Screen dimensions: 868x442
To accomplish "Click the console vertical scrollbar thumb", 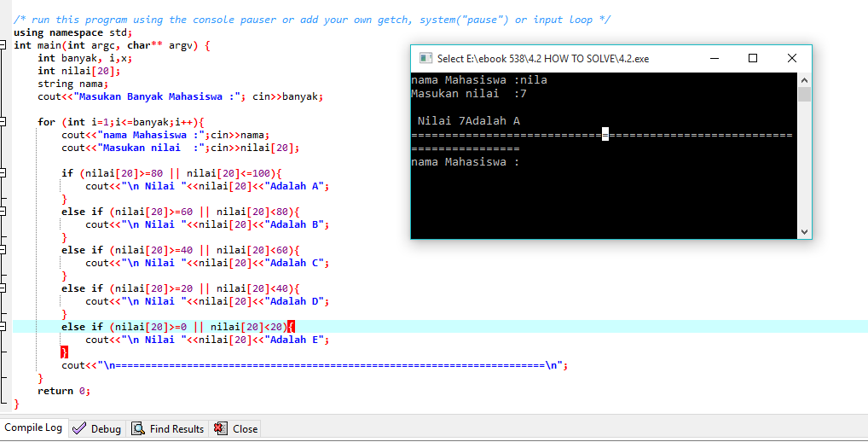I will 804,94.
